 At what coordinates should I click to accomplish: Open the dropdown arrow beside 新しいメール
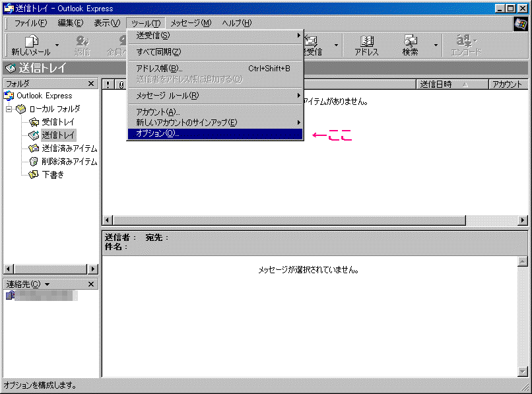[57, 46]
